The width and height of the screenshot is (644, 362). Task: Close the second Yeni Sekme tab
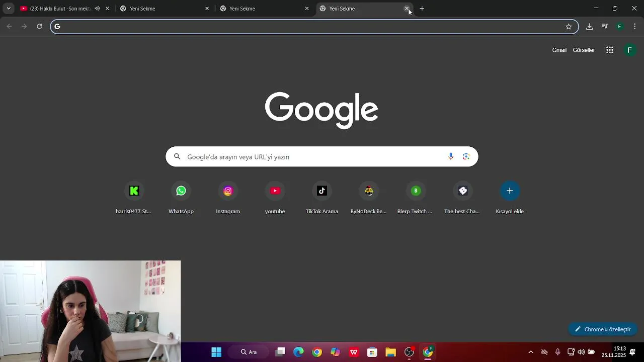207,9
